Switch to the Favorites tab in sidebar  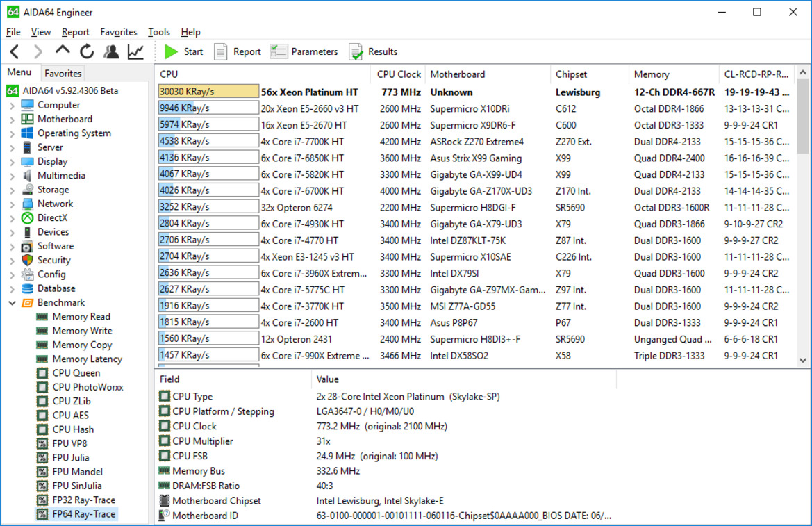[63, 74]
